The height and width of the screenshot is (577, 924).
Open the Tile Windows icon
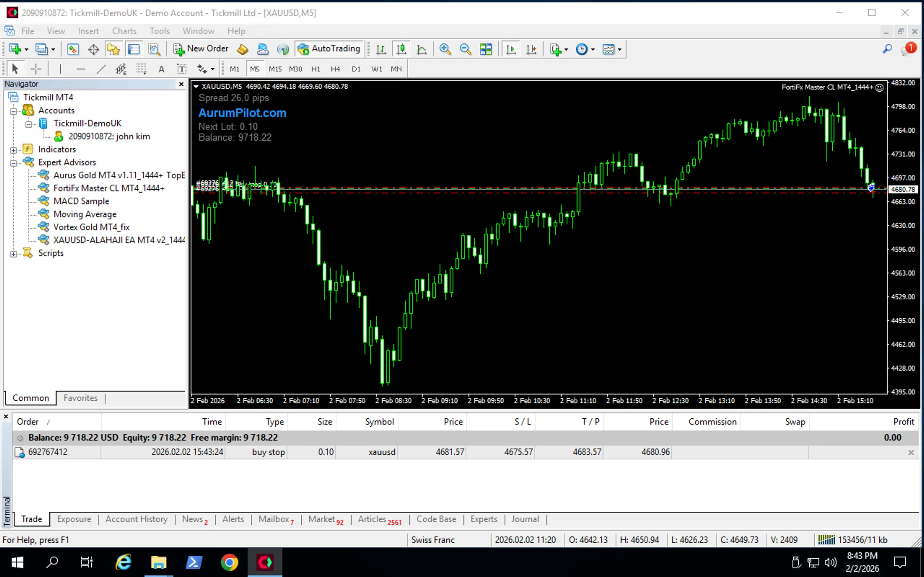tap(486, 49)
